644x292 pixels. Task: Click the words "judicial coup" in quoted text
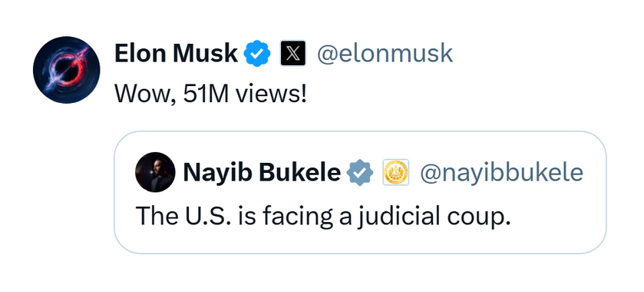(434, 216)
